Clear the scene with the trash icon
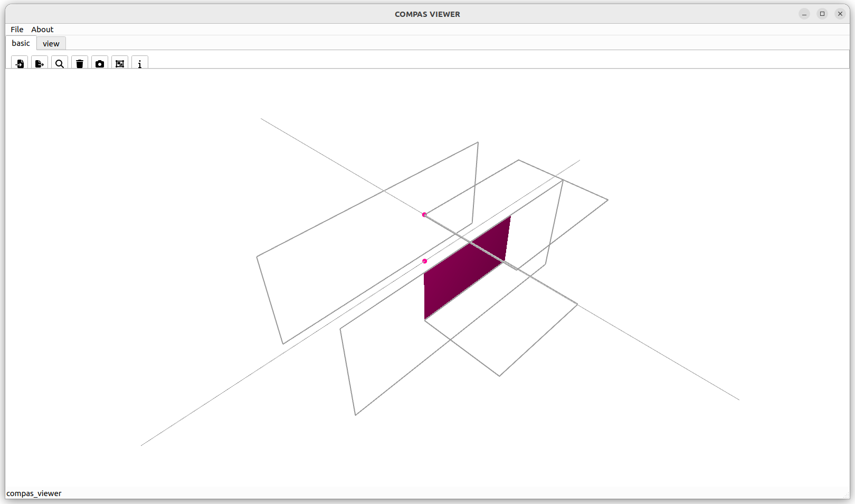855x504 pixels. click(x=79, y=63)
